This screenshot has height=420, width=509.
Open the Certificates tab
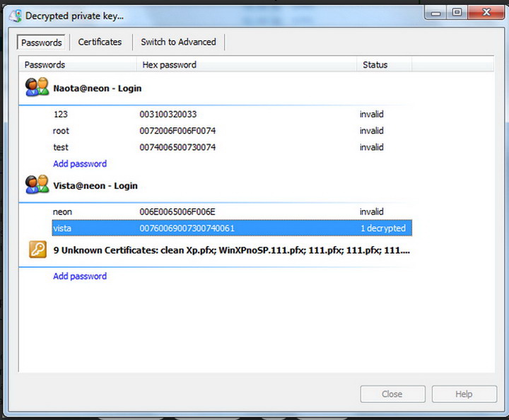(x=100, y=42)
